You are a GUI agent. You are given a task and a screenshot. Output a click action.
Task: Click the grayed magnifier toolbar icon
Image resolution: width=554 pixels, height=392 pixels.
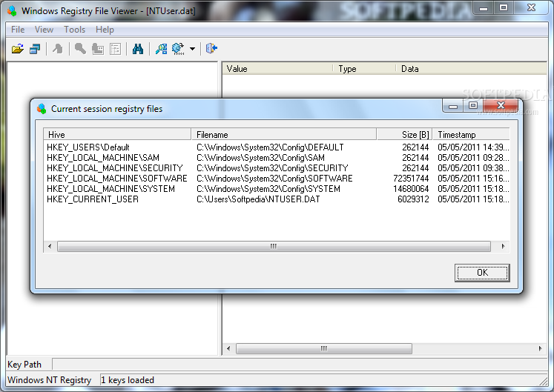(x=80, y=48)
